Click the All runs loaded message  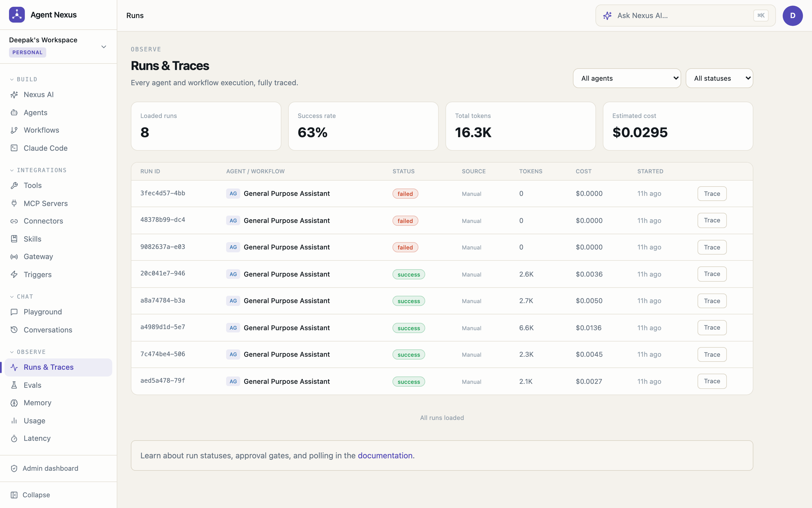pos(442,418)
